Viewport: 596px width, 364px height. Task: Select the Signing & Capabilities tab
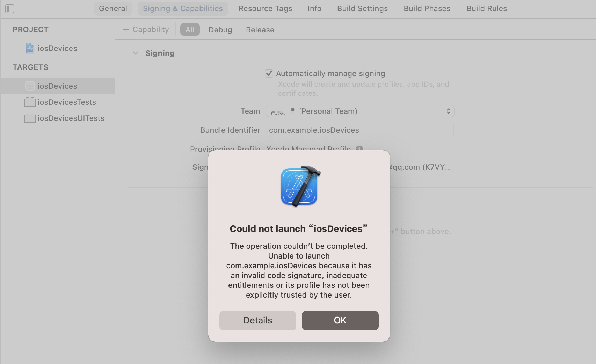point(183,8)
